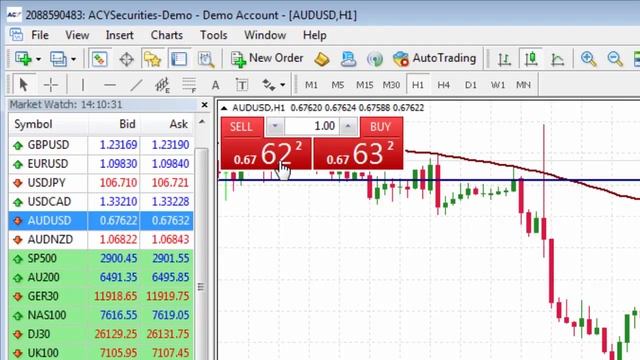Open the File menu
Image resolution: width=640 pixels, height=360 pixels.
40,36
